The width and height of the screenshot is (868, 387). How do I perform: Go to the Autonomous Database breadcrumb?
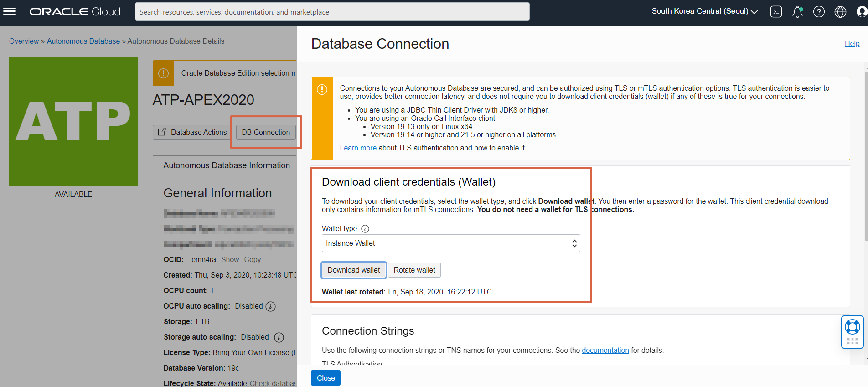coord(83,41)
